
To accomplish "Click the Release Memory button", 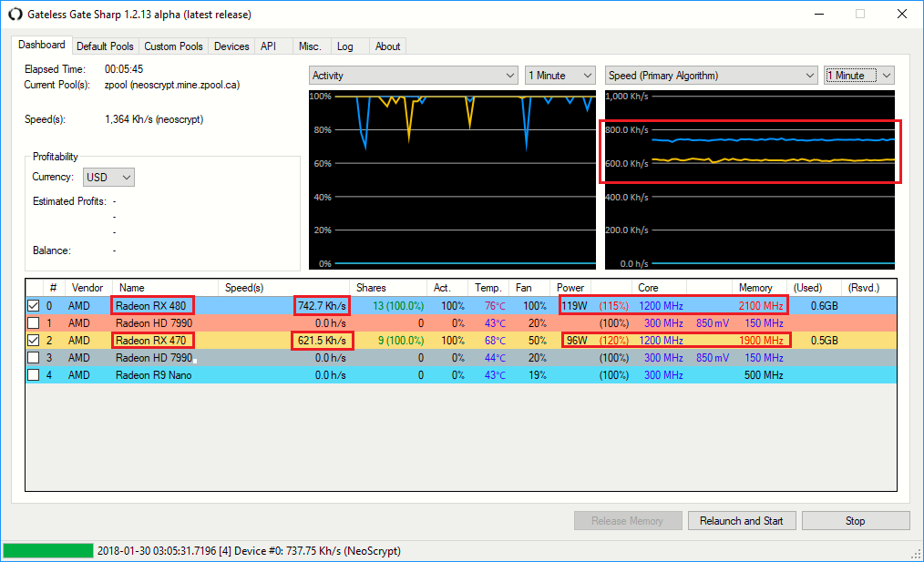I will tap(628, 521).
